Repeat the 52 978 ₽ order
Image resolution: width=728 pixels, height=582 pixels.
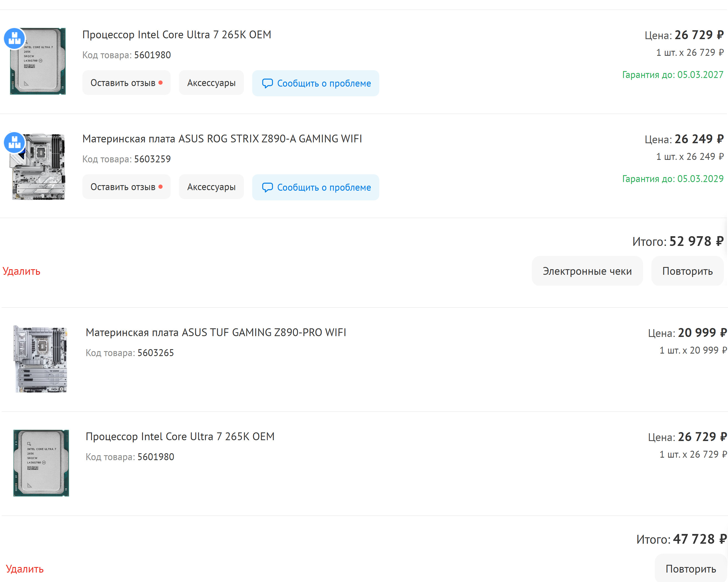coord(687,271)
